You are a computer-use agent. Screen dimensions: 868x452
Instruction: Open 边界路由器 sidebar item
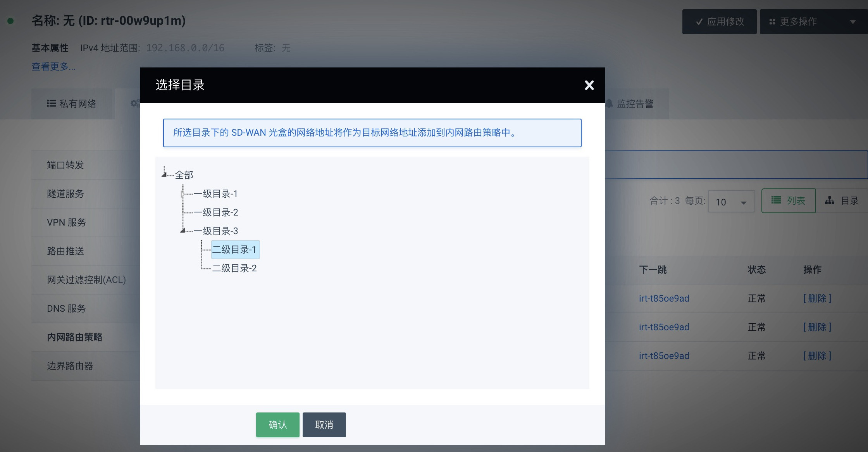(85, 366)
